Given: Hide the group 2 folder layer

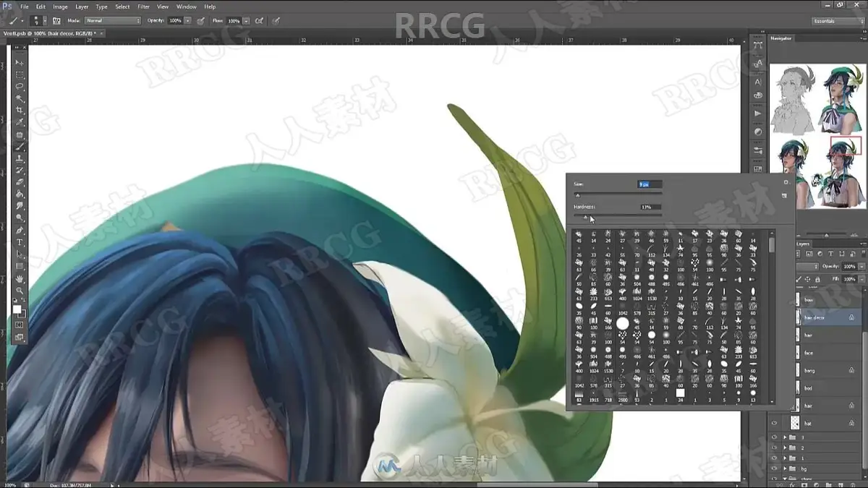Looking at the screenshot, I should pyautogui.click(x=774, y=448).
